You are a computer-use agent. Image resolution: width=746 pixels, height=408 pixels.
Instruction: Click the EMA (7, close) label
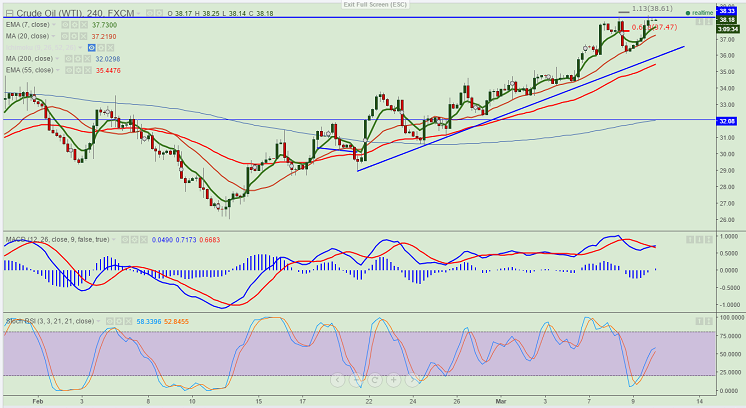click(x=28, y=25)
